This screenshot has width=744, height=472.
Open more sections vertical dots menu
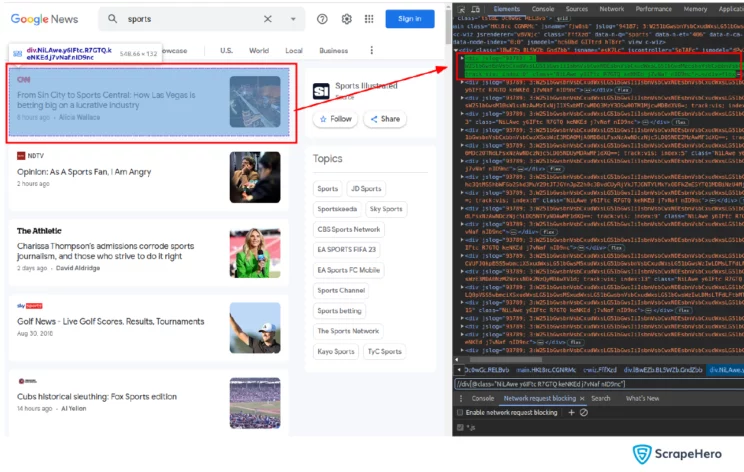372,50
